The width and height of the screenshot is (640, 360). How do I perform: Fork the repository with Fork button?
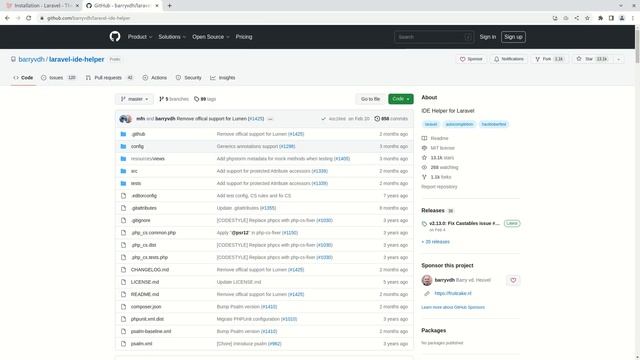pyautogui.click(x=549, y=59)
